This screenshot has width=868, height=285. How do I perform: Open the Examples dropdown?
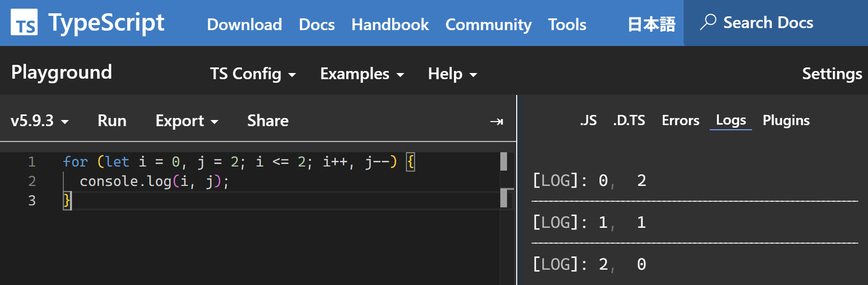click(361, 74)
